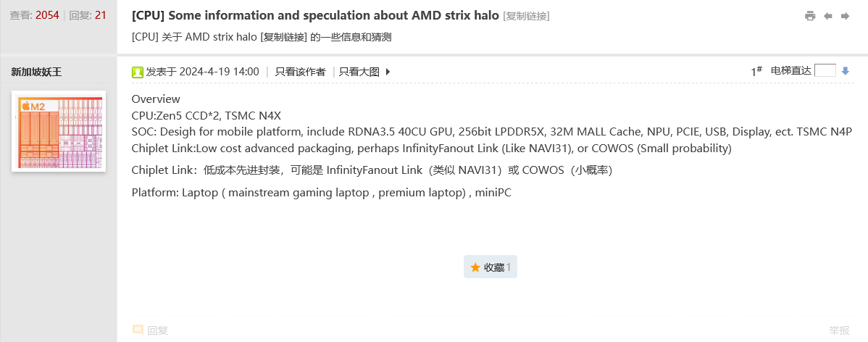Click into the 电梯直达 floor number field
The image size is (868, 342).
(825, 70)
